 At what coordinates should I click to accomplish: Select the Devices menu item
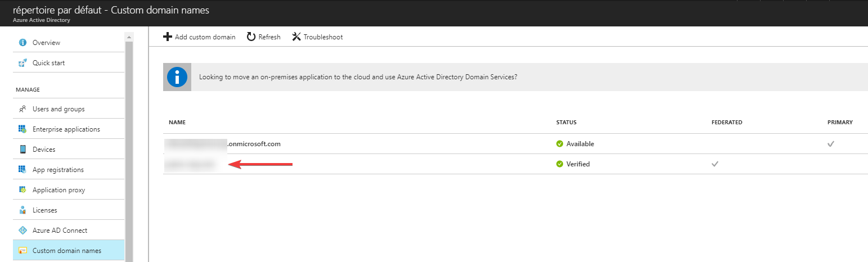coord(68,150)
